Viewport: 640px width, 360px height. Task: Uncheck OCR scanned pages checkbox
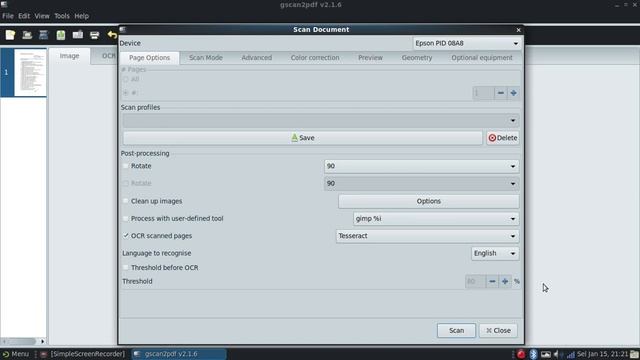tap(126, 236)
